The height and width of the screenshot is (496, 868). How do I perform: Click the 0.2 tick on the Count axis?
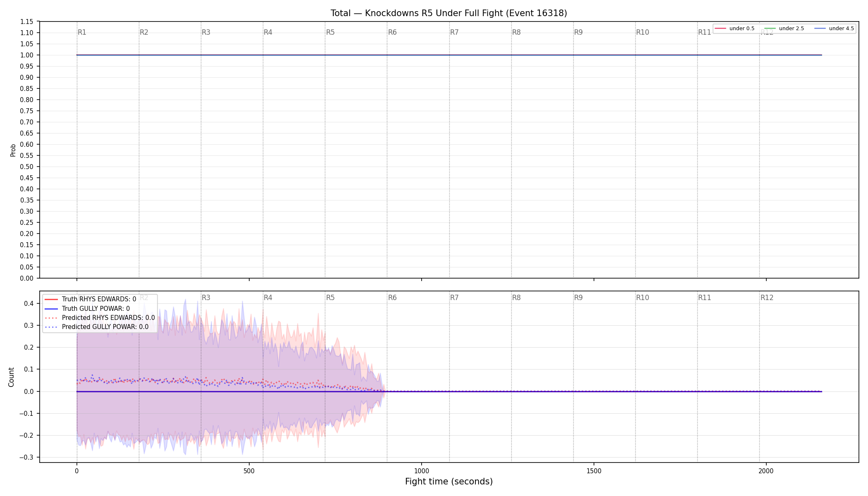click(x=29, y=347)
